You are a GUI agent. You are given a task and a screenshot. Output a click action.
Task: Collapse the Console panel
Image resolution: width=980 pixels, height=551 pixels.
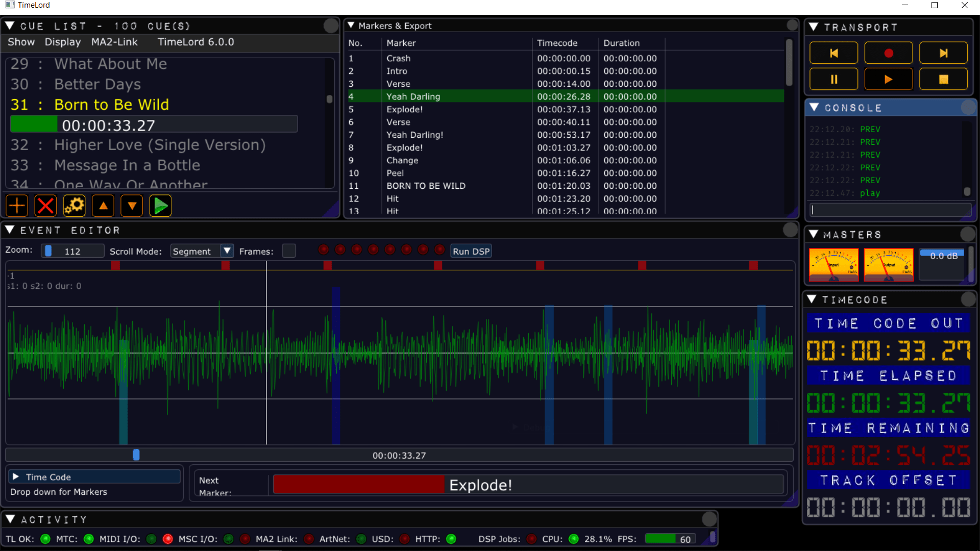click(x=814, y=108)
